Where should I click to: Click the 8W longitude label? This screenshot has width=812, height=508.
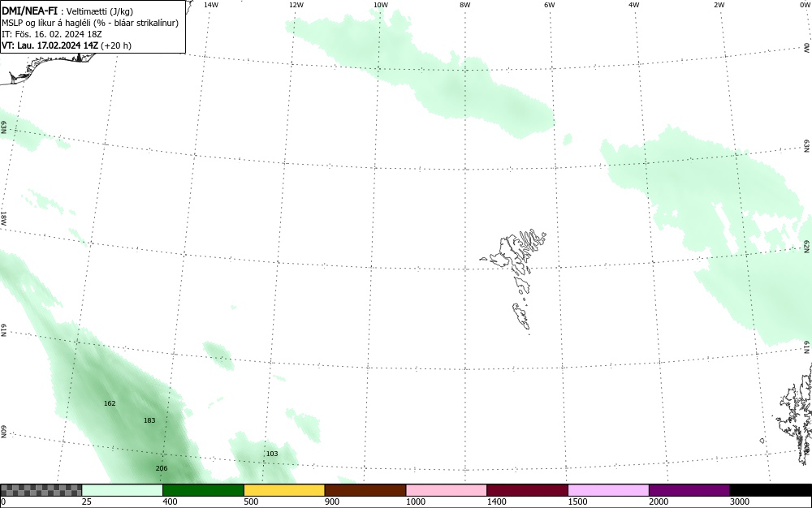(x=465, y=5)
